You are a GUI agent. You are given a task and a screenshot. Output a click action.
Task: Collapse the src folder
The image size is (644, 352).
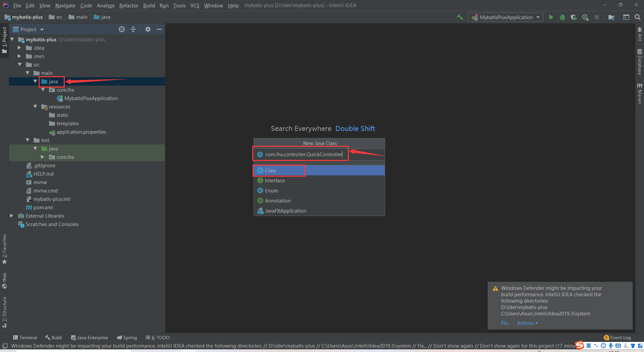[x=19, y=64]
